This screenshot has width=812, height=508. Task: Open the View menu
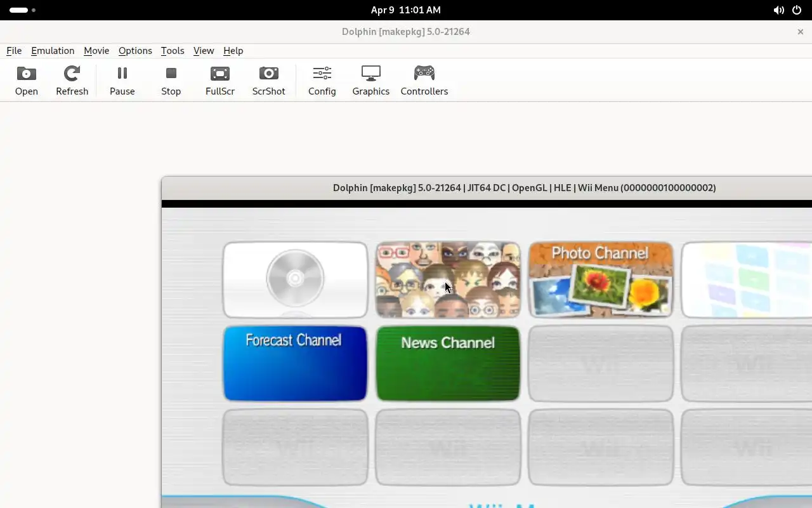coord(204,51)
